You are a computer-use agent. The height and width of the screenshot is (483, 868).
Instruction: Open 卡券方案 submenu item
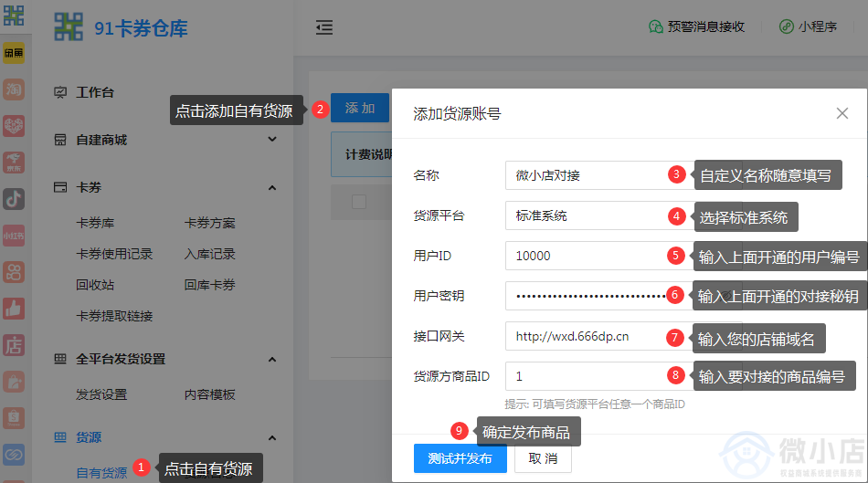point(210,223)
